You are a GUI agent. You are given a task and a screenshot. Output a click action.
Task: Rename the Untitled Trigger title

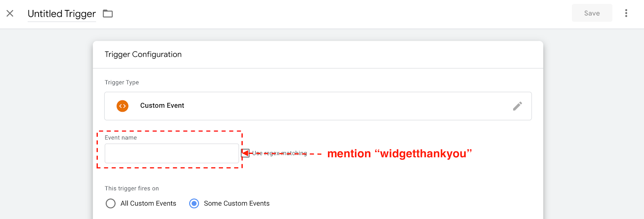tap(62, 14)
